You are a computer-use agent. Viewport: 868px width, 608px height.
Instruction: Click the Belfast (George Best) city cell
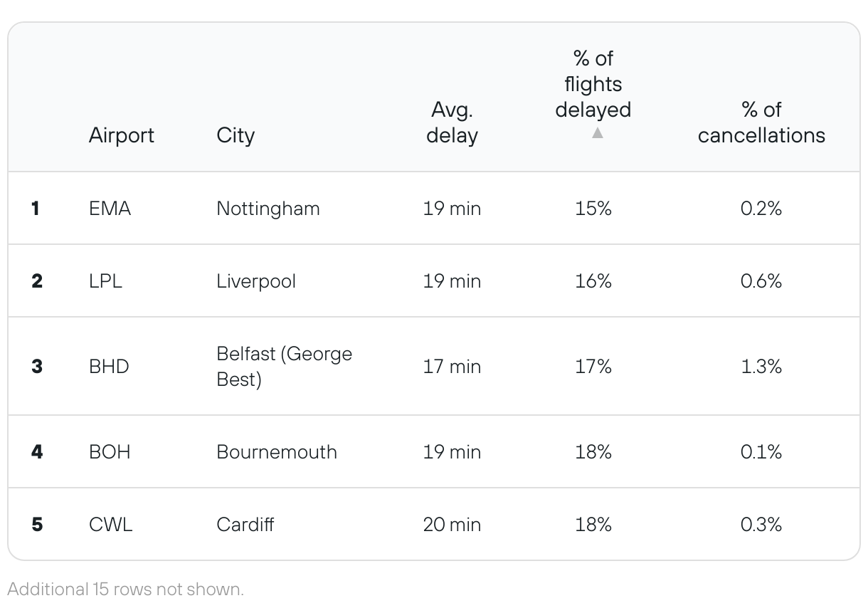tap(285, 367)
